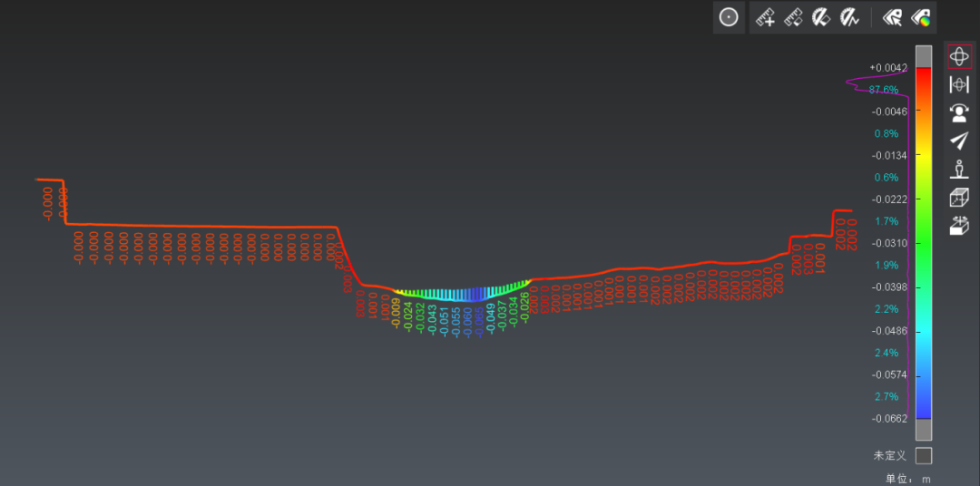Toggle the wireframe perspective cube icon
This screenshot has width=980, height=486.
959,198
